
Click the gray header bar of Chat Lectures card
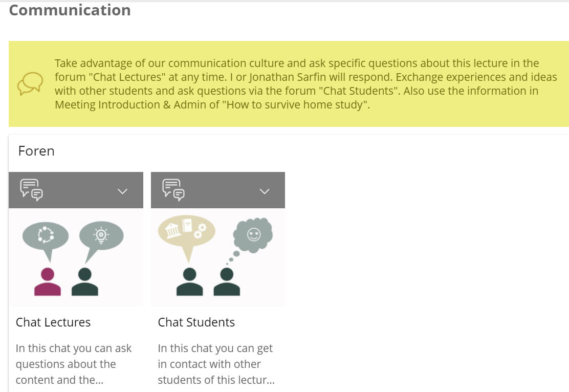tap(78, 190)
